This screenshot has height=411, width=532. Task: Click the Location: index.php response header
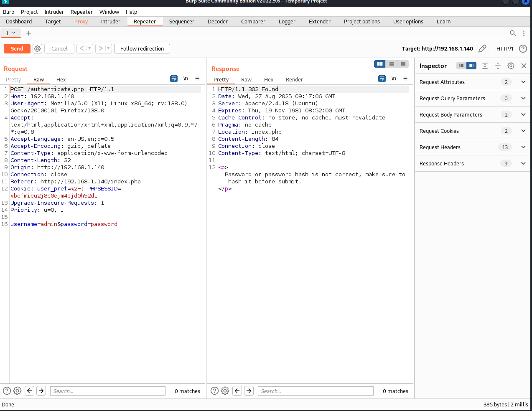[x=250, y=132]
